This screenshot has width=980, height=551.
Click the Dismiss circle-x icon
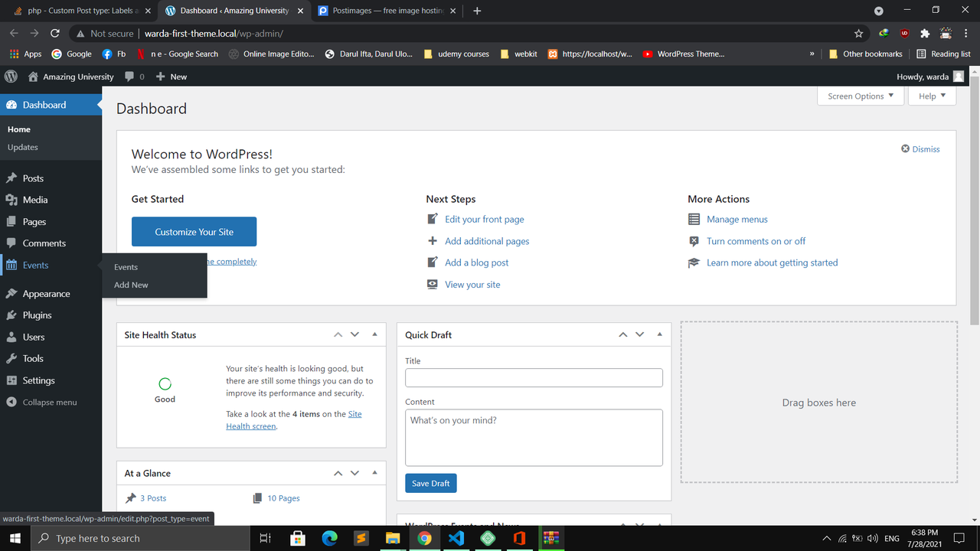(905, 149)
